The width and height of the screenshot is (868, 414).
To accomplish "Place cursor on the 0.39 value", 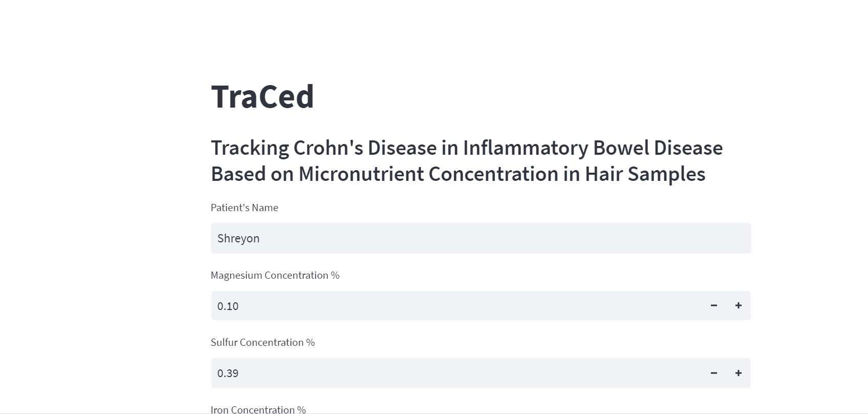I will [x=228, y=373].
